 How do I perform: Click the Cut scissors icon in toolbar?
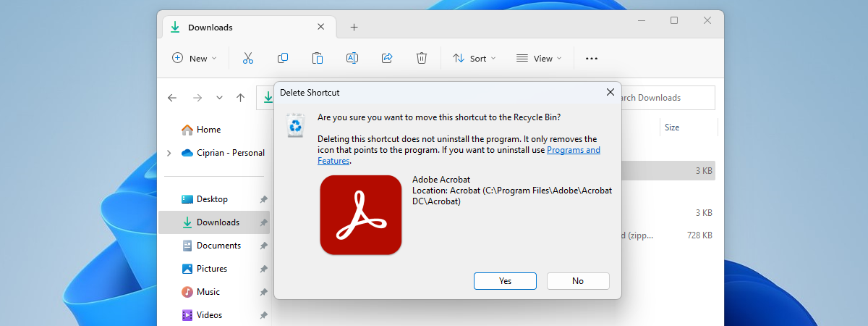(x=248, y=58)
